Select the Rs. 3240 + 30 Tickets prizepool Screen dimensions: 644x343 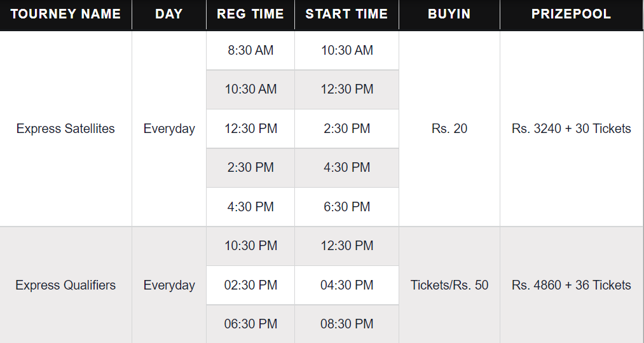pyautogui.click(x=572, y=129)
